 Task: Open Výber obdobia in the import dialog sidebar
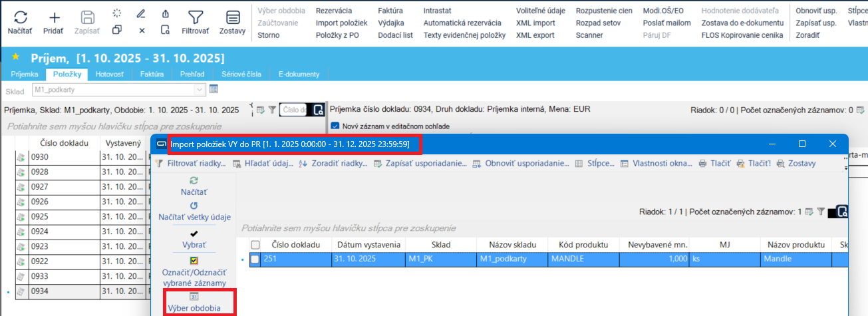[194, 303]
